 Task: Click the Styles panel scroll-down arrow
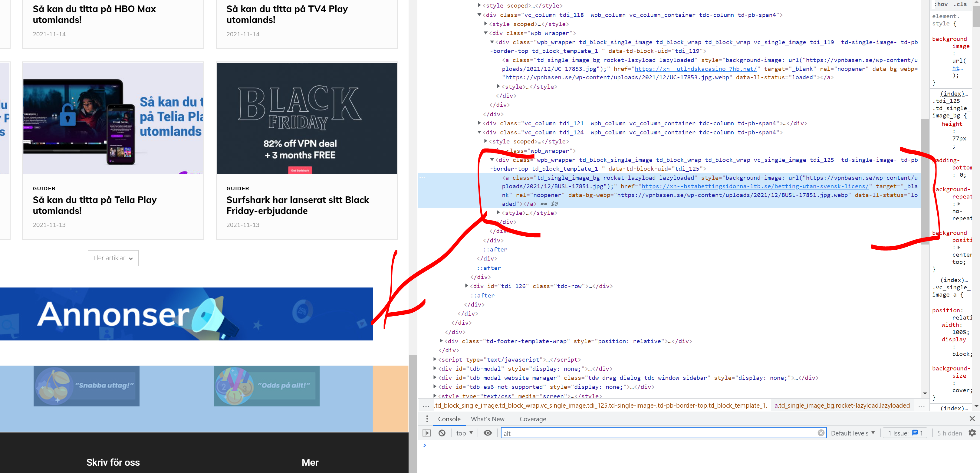(976, 406)
